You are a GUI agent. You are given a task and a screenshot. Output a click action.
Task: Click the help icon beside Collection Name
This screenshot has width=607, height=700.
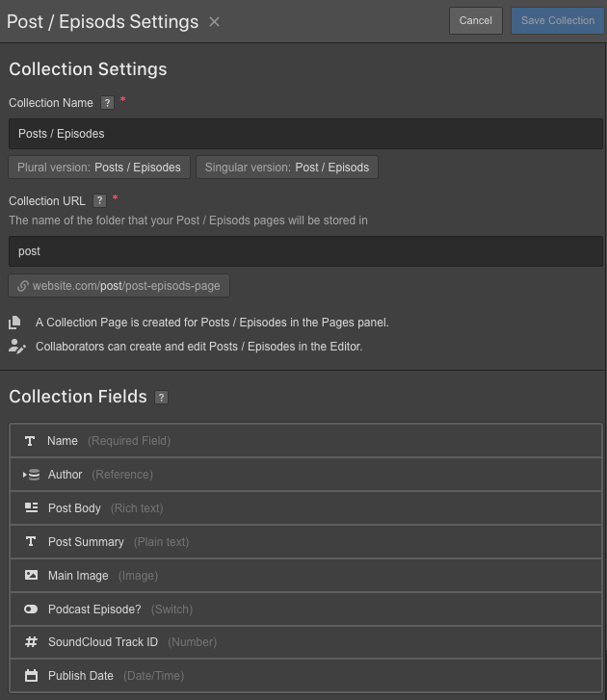[107, 103]
